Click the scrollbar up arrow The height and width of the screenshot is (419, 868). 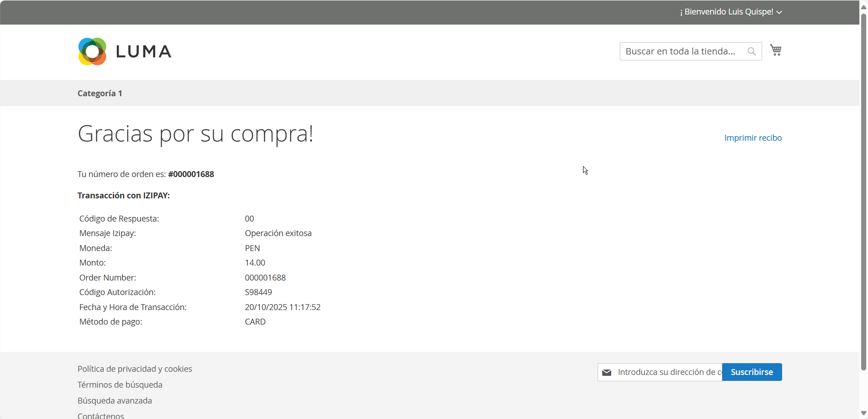click(863, 7)
